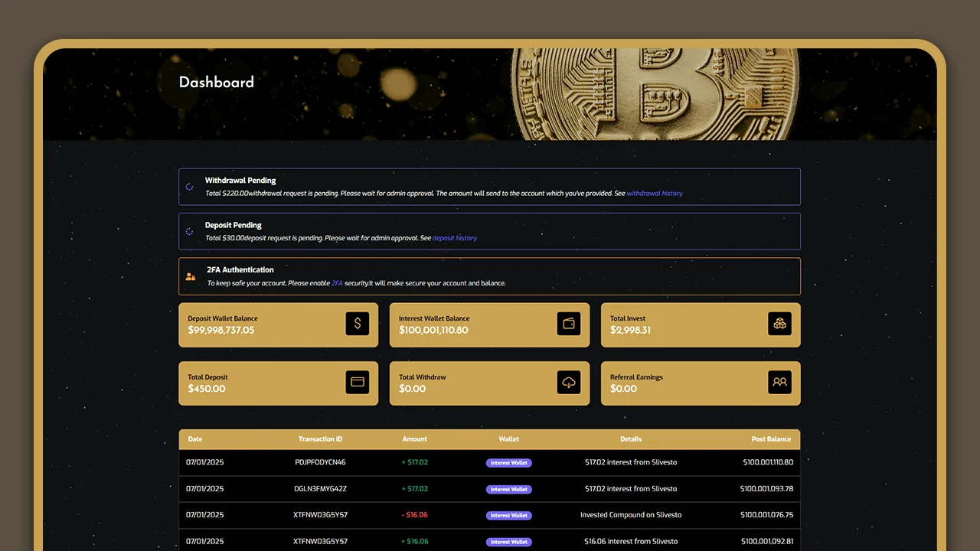Follow the 2FA link in security notice
The width and height of the screenshot is (980, 551).
click(x=337, y=283)
